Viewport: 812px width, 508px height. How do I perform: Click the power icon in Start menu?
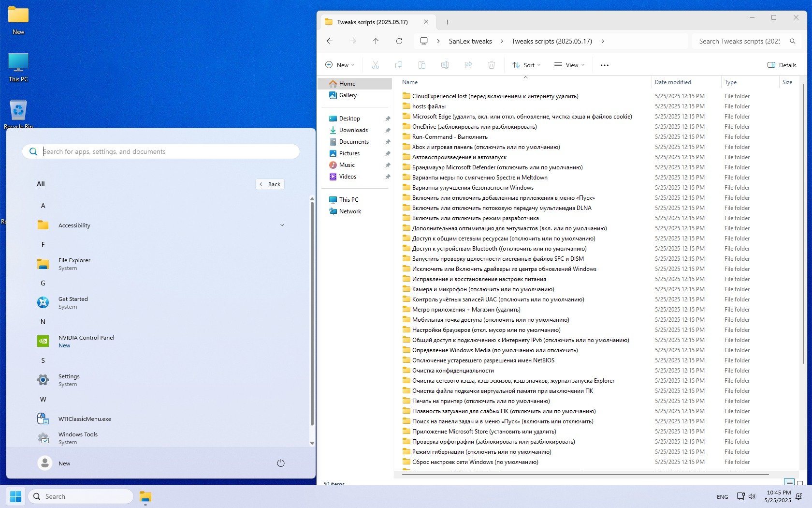[x=280, y=463]
